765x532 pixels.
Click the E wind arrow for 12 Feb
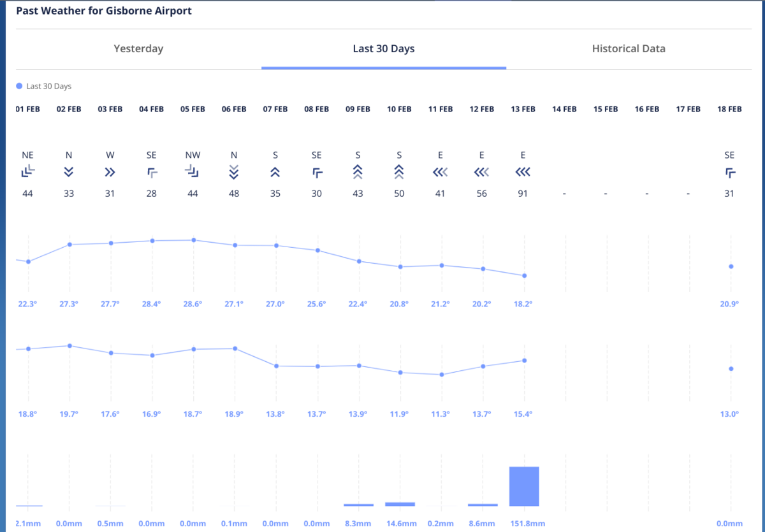[x=482, y=172]
